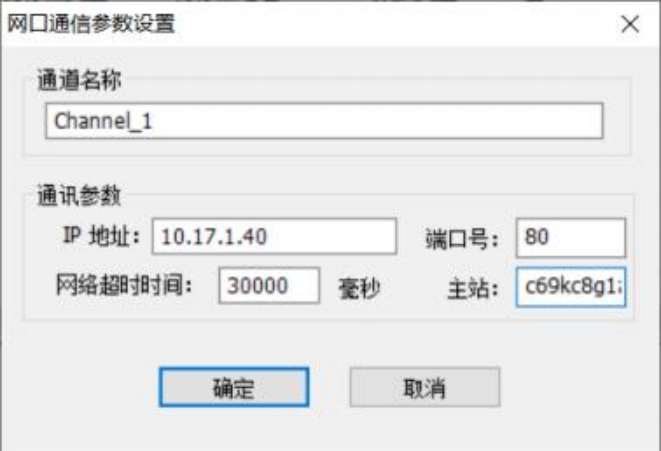Click the 确定 button to confirm
Image resolution: width=661 pixels, height=451 pixels.
coord(234,387)
